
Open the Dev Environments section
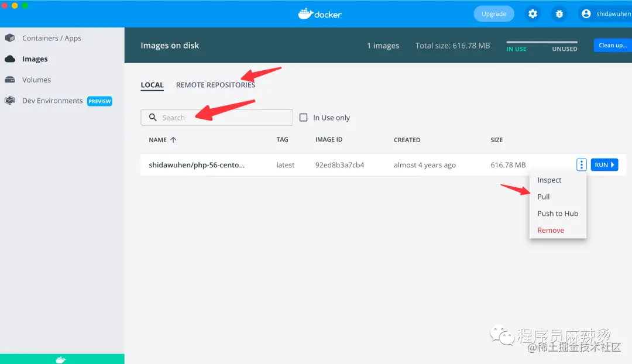53,101
